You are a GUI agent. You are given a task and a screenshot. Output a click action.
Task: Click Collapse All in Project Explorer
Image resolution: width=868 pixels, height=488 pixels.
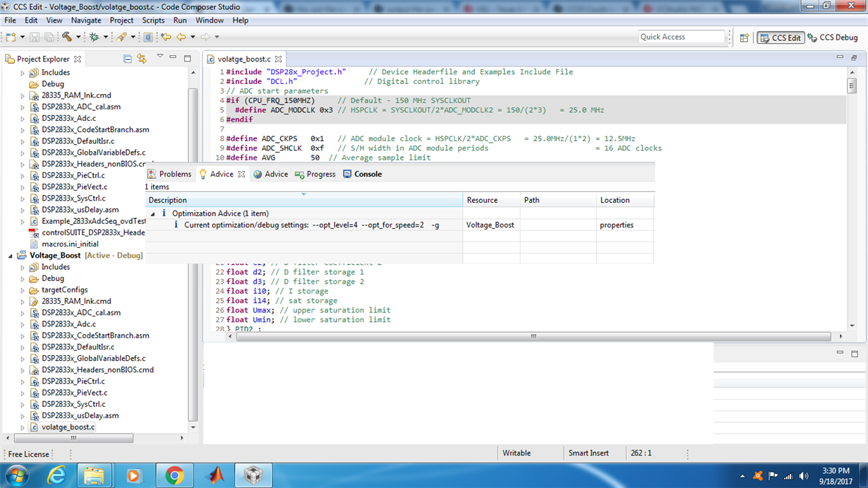click(x=127, y=59)
